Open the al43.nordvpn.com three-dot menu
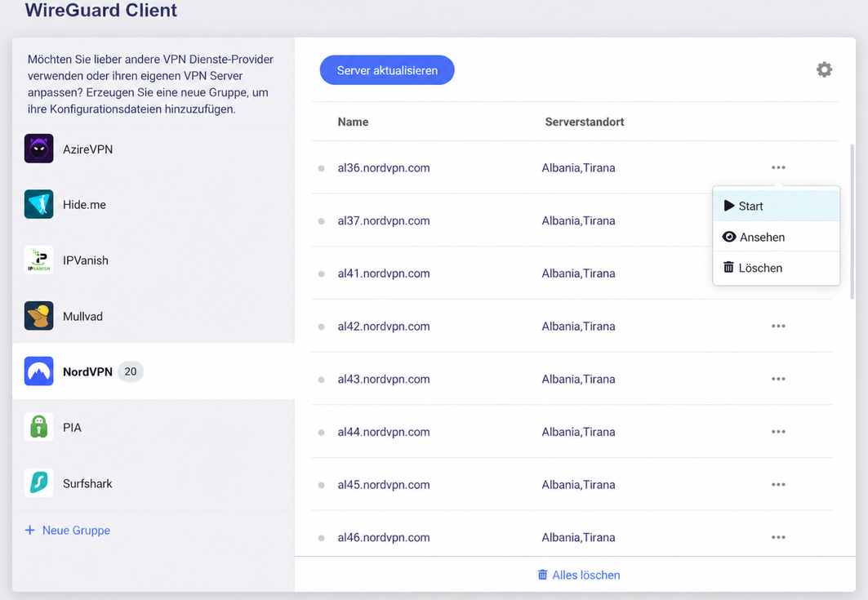 778,379
